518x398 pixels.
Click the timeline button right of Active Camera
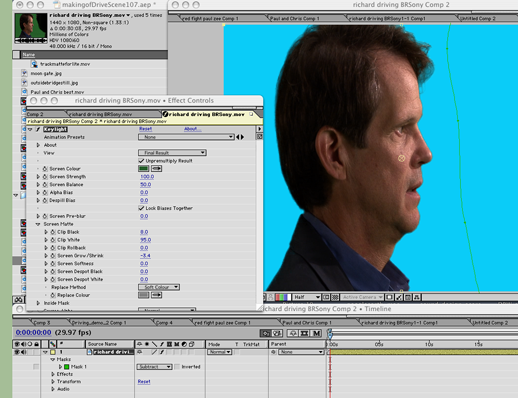click(x=408, y=297)
